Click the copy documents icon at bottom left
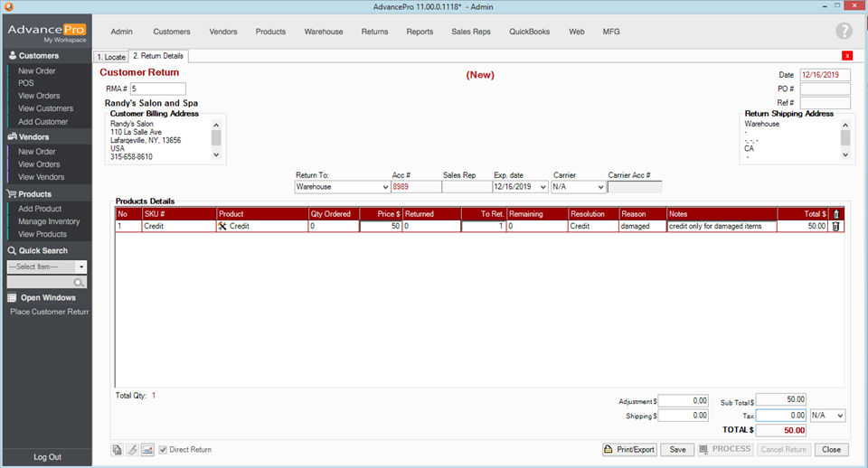The width and height of the screenshot is (868, 468). pyautogui.click(x=117, y=450)
